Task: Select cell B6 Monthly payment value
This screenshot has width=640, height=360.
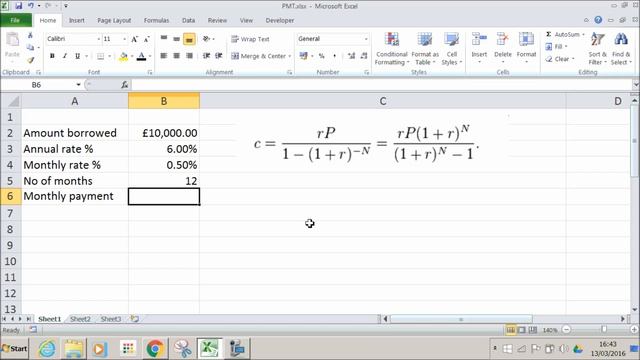Action: 164,196
